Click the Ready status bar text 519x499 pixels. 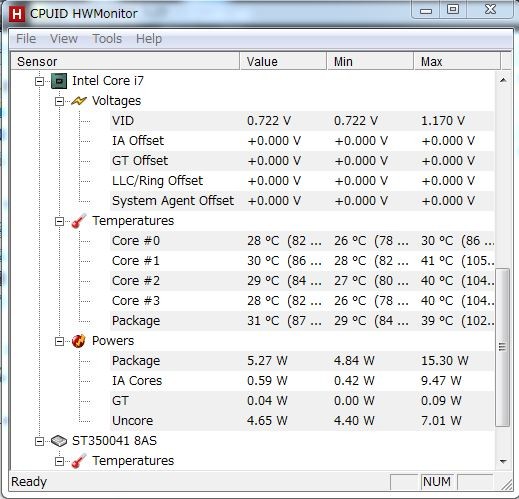[29, 482]
